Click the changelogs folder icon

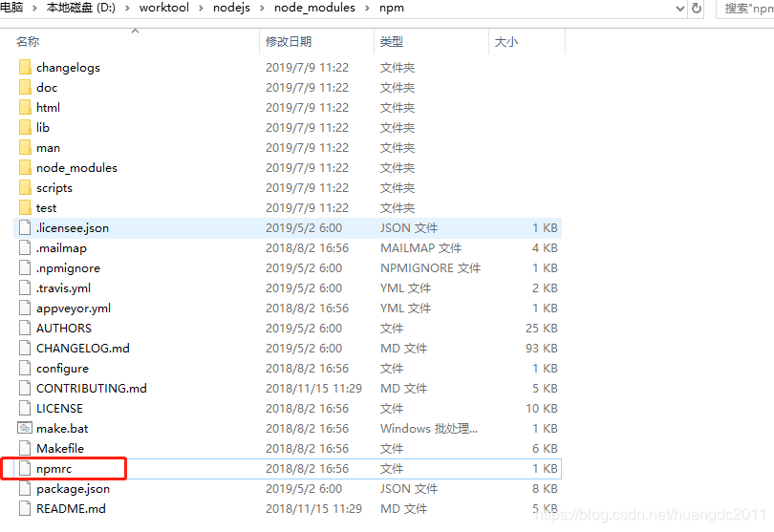(25, 67)
